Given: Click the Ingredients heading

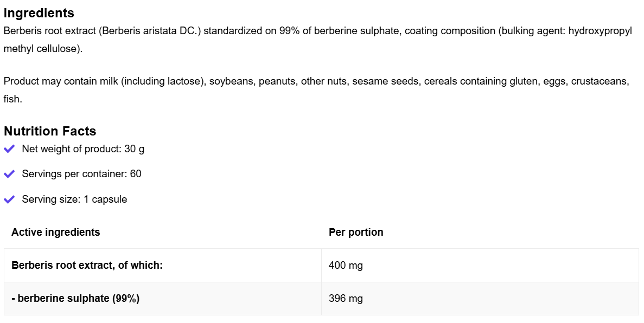Looking at the screenshot, I should point(39,13).
